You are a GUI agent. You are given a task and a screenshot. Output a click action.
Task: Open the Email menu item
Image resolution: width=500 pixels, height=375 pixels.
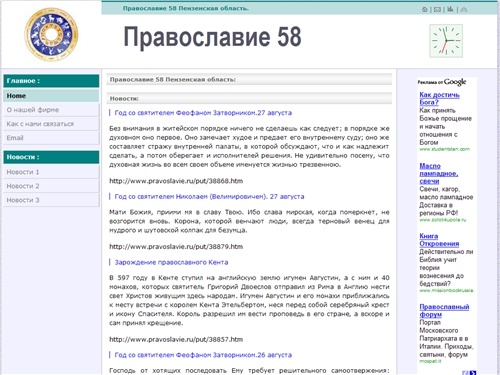pyautogui.click(x=51, y=138)
